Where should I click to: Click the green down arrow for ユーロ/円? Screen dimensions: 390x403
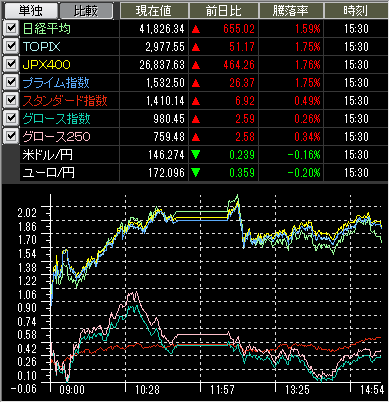click(x=196, y=173)
